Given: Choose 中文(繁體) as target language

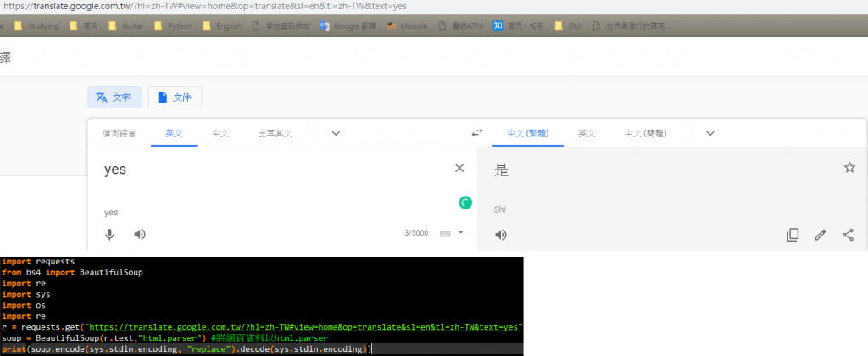Looking at the screenshot, I should [528, 133].
